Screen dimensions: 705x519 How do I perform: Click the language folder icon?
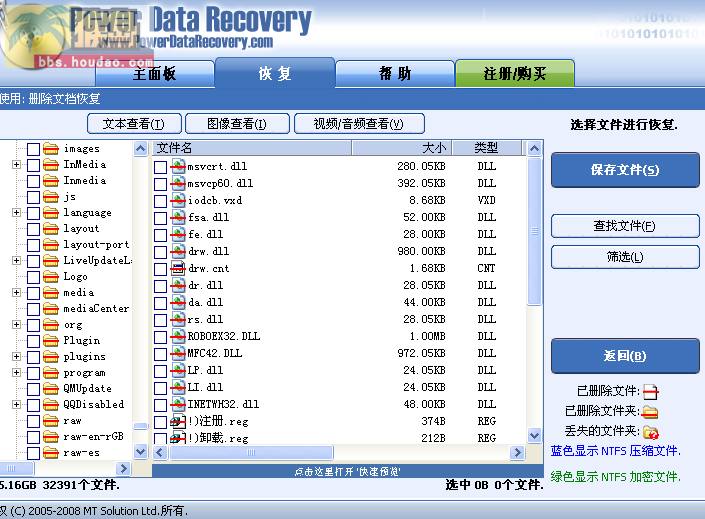click(51, 212)
